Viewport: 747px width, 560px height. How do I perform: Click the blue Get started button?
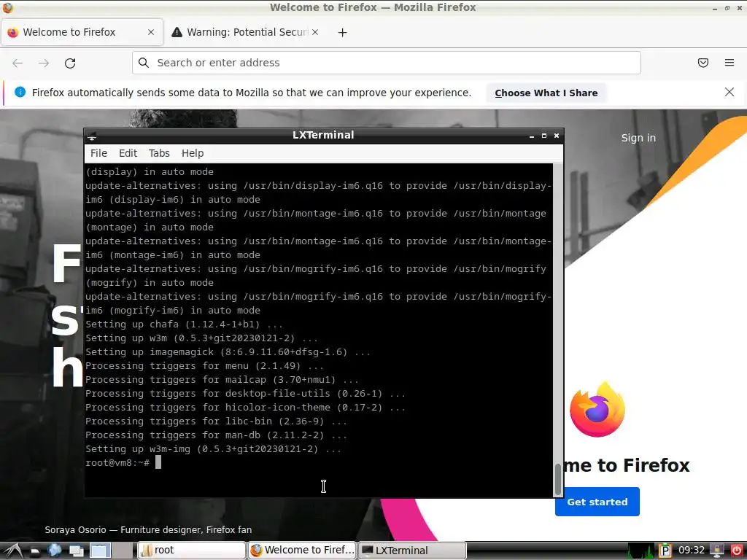pyautogui.click(x=597, y=502)
